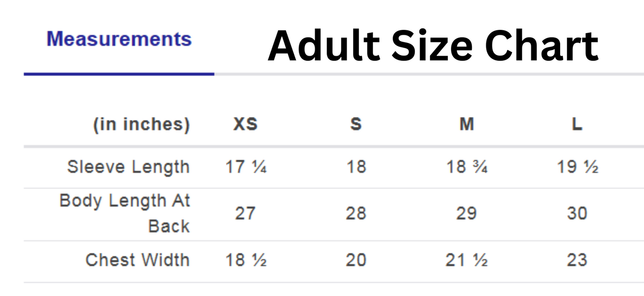Click the S sleeve length value 18
Viewport: 644px width, 296px height.
[x=356, y=167]
